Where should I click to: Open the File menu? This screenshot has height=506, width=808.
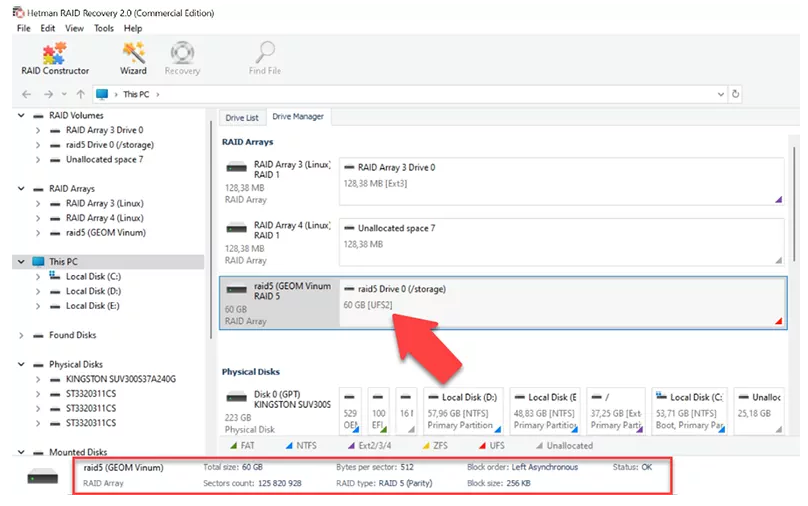click(x=23, y=28)
